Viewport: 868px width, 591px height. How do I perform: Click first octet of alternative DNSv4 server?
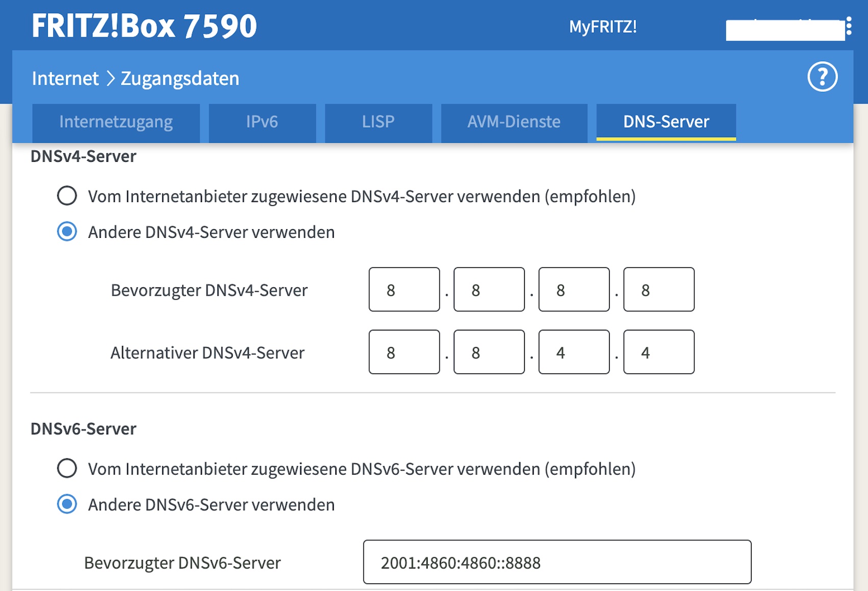(404, 352)
